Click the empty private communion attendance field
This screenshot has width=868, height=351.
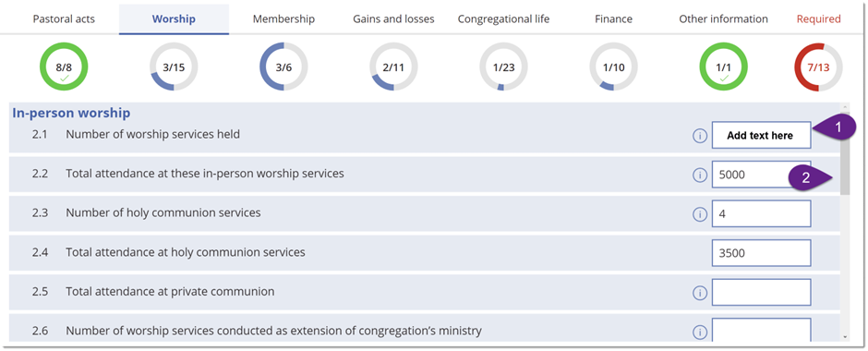point(761,292)
